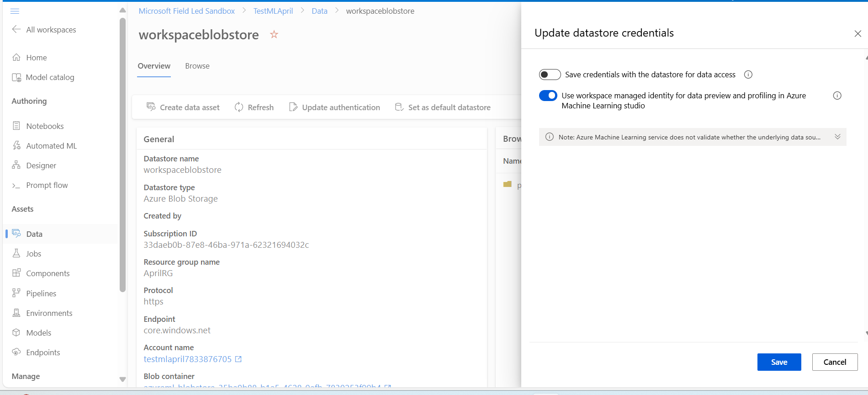Cancel the credentials update

coord(835,362)
